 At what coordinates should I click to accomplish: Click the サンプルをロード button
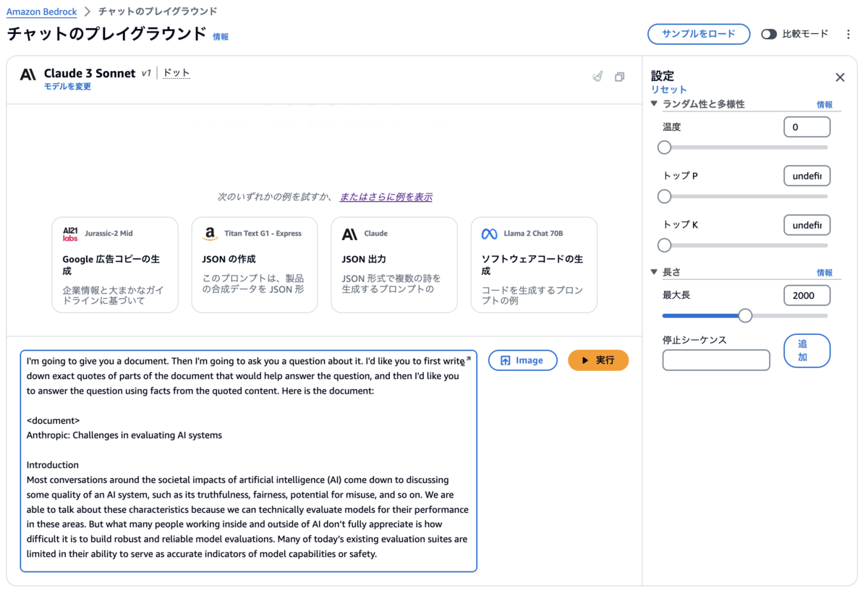[699, 34]
